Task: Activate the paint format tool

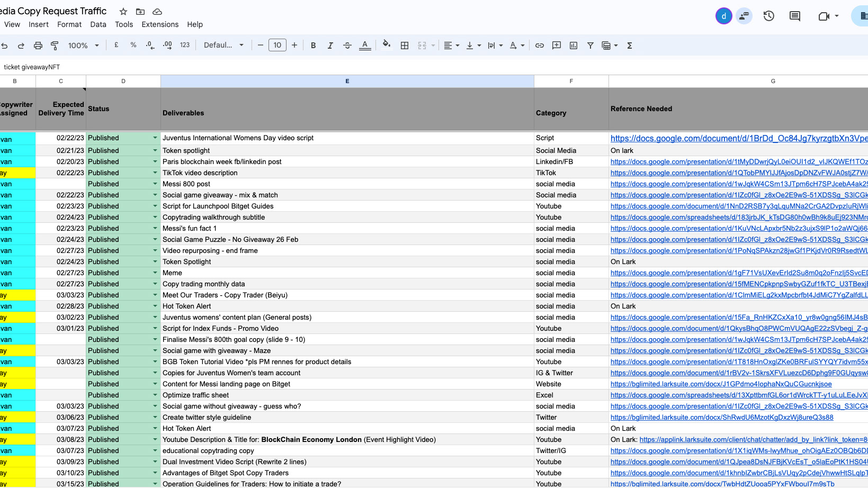Action: click(55, 46)
